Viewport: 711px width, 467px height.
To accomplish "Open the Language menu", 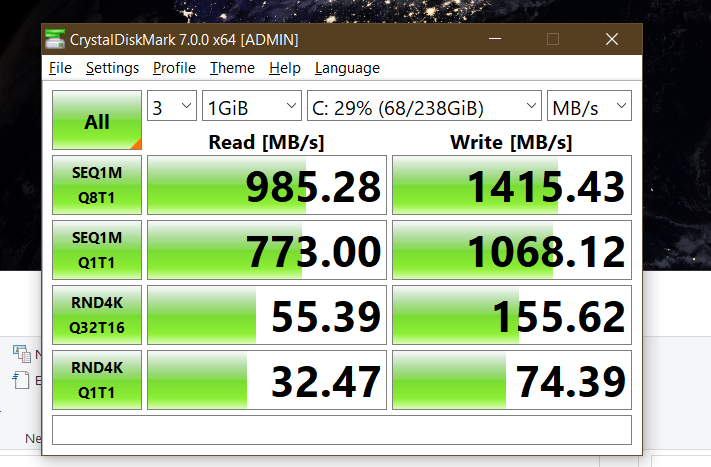I will [347, 68].
